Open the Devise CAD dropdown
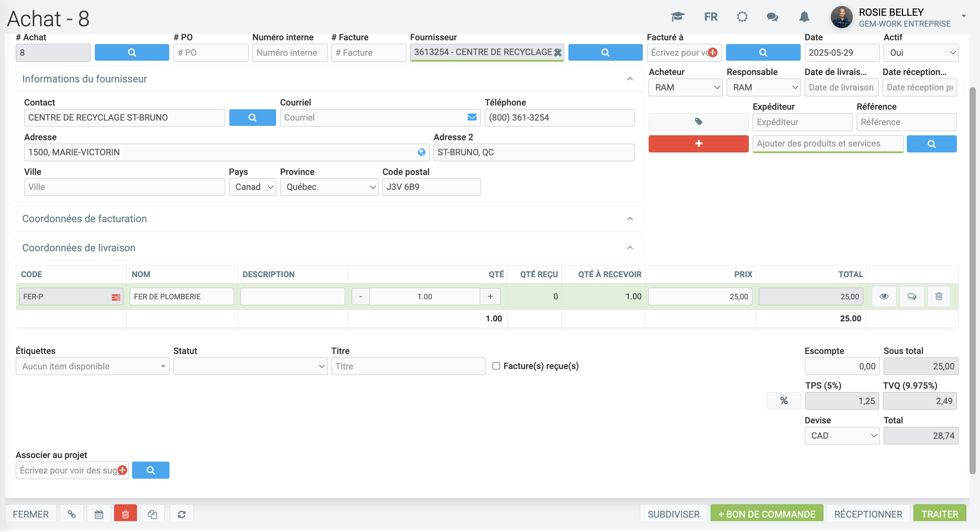The height and width of the screenshot is (532, 980). [842, 436]
